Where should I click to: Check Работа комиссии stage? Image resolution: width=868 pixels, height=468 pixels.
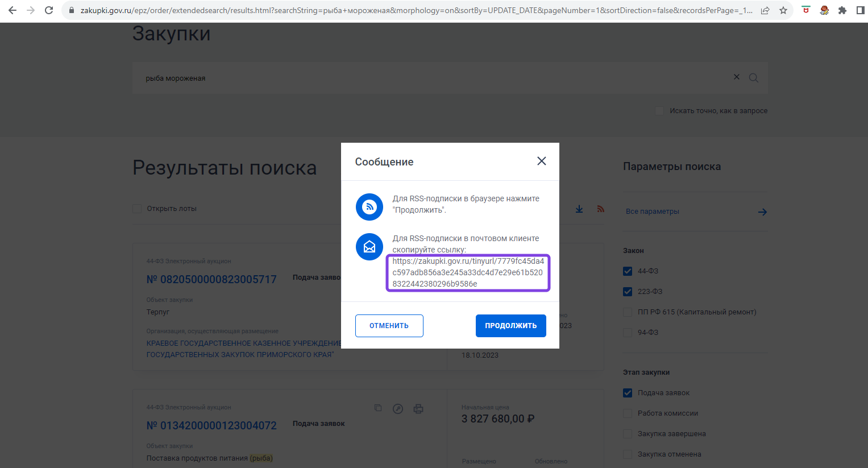tap(628, 413)
